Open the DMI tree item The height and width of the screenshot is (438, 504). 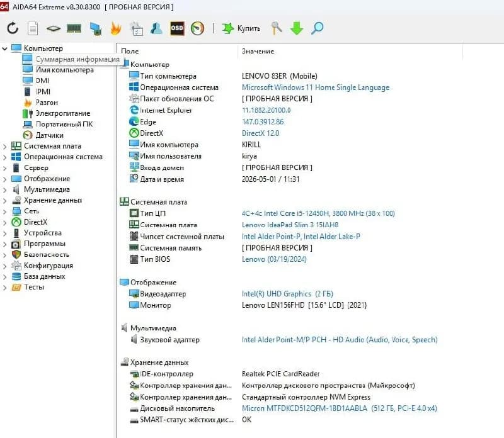[42, 81]
